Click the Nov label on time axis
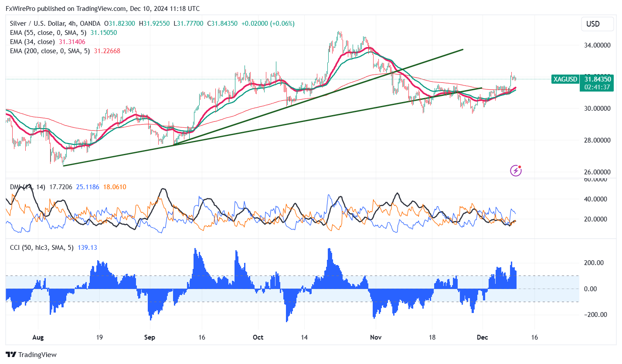622x364 pixels. pyautogui.click(x=375, y=337)
